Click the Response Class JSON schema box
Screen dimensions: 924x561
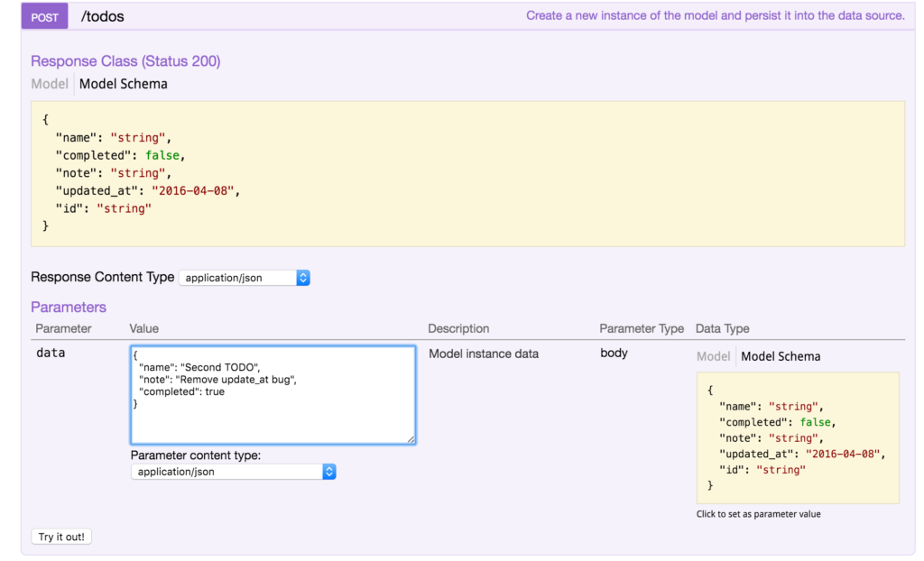[x=467, y=172]
